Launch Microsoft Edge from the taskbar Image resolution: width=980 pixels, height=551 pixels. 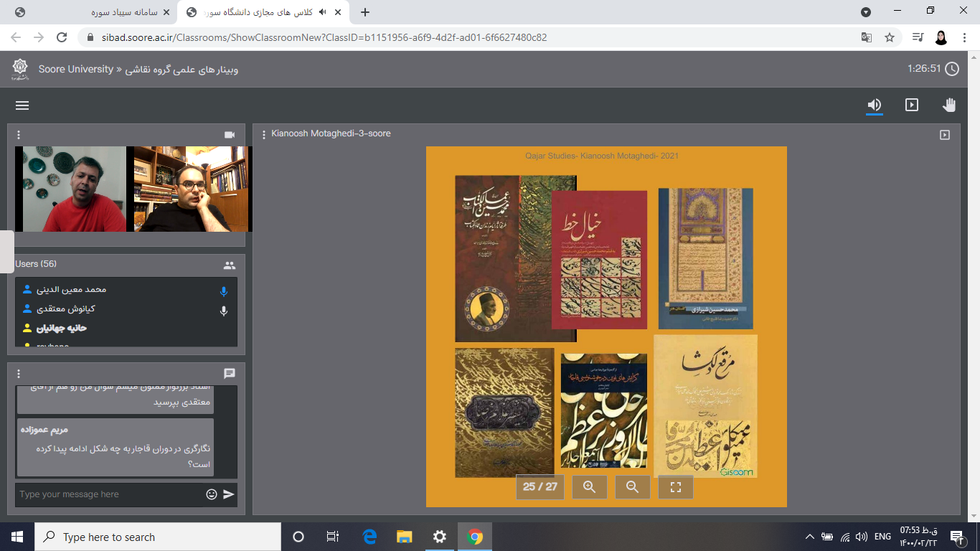tap(369, 537)
